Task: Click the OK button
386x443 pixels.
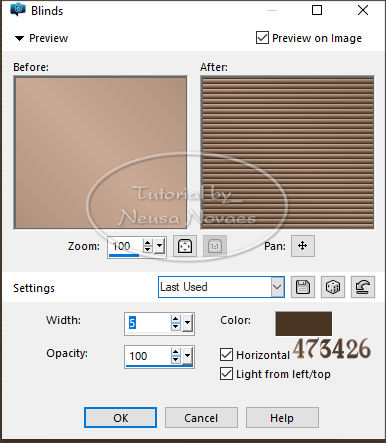Action: tap(120, 418)
